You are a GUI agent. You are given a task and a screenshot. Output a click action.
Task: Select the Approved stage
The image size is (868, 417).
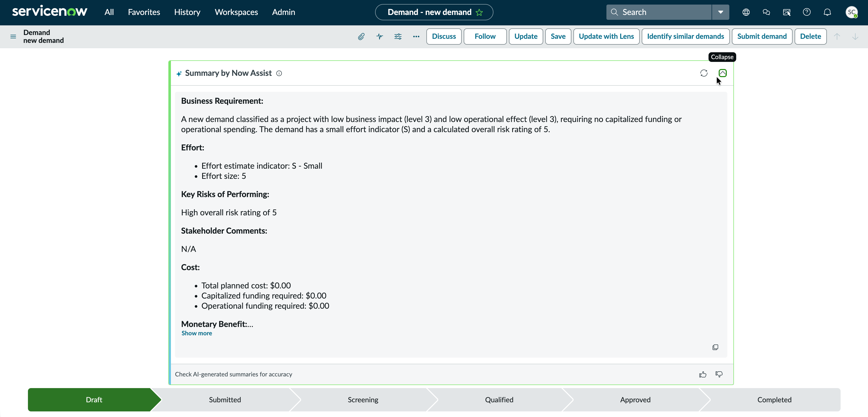coord(635,400)
